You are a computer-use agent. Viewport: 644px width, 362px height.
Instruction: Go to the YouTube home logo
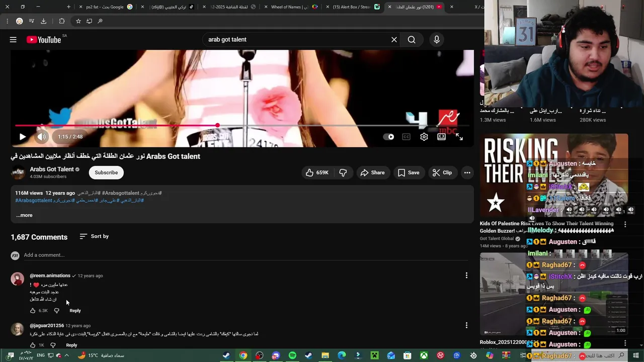pos(44,40)
